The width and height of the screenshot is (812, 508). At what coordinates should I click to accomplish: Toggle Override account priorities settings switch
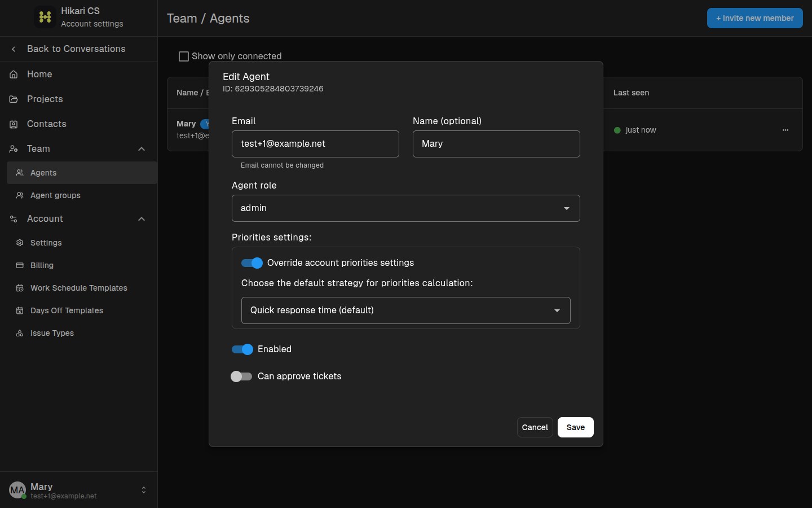tap(252, 263)
